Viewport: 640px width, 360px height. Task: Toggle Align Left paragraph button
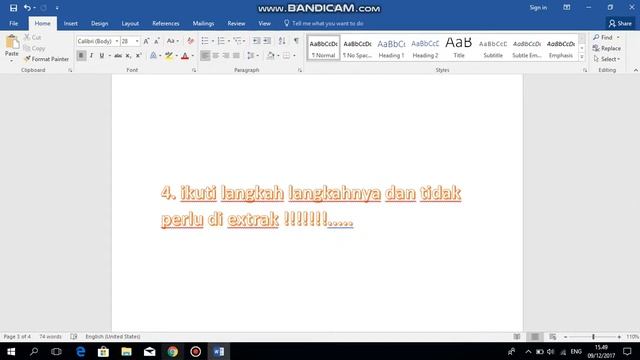[205, 56]
